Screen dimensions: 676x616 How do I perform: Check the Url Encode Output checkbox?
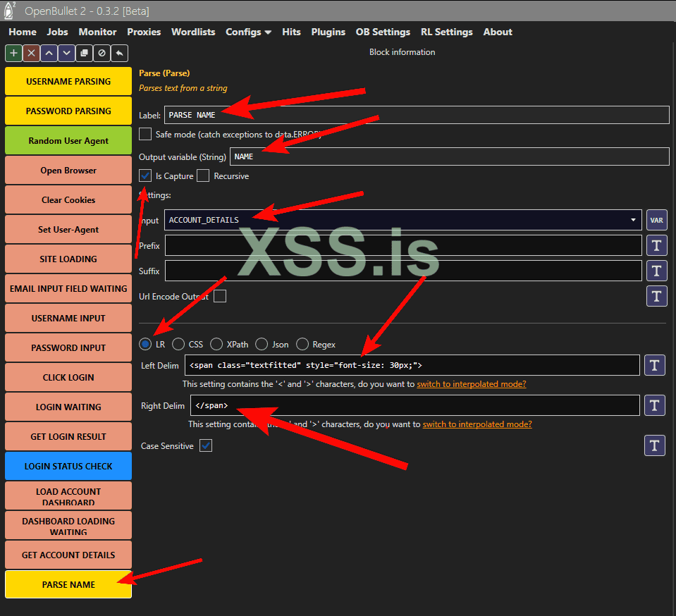tap(220, 296)
